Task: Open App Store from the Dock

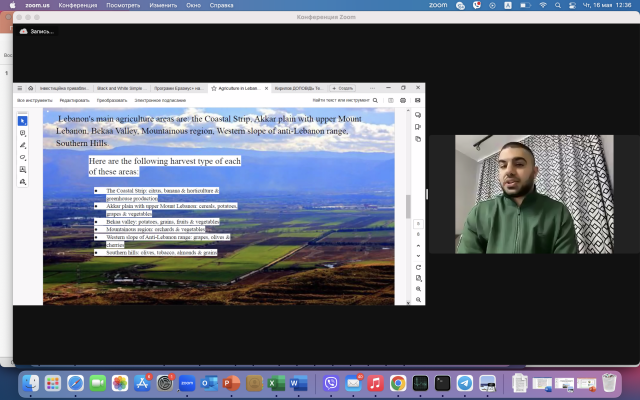Action: click(x=142, y=383)
